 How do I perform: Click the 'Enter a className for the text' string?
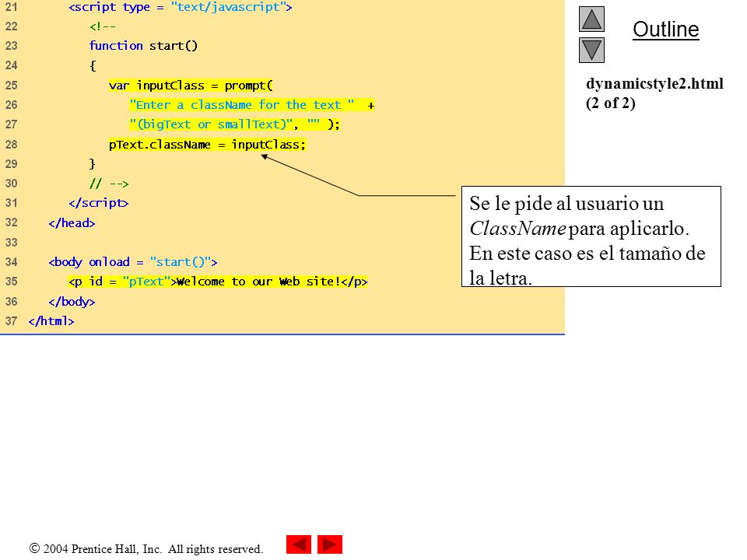click(242, 105)
